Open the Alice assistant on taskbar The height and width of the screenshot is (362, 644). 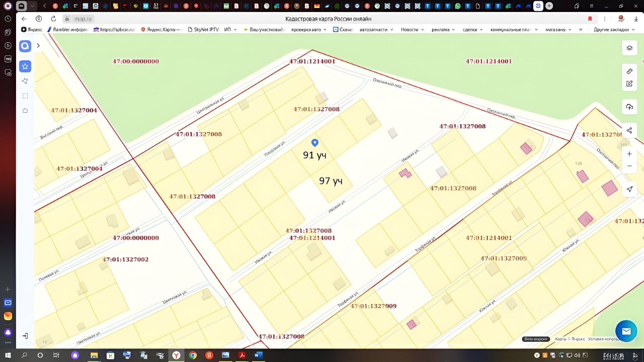(75, 355)
